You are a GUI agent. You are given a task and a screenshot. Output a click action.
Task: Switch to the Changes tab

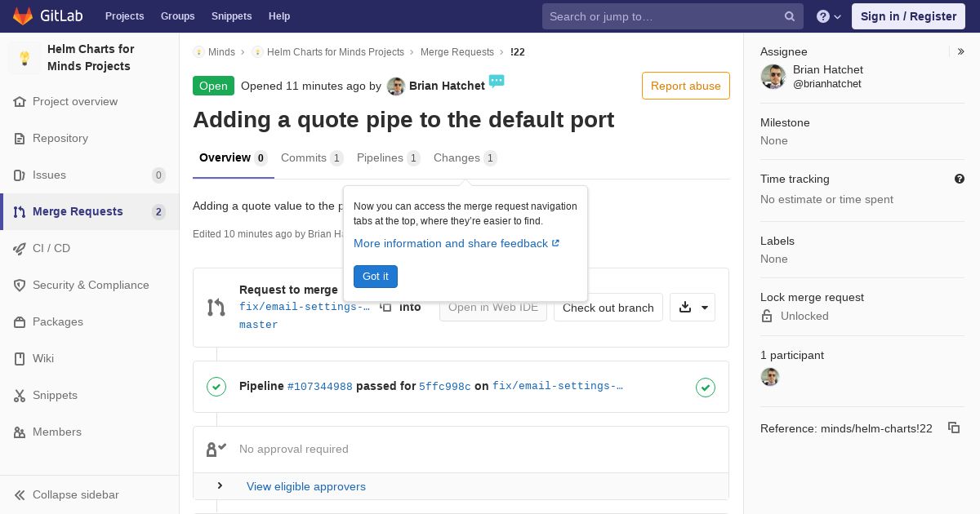click(x=465, y=158)
